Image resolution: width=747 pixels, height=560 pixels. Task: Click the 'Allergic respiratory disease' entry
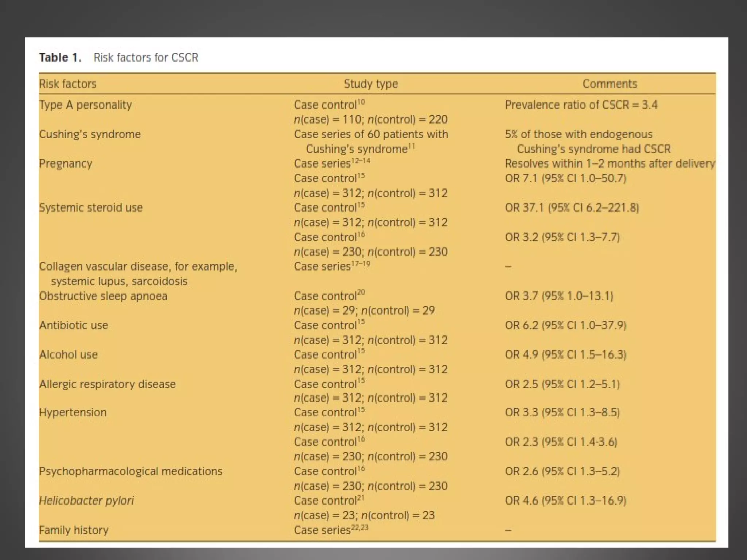click(x=107, y=384)
